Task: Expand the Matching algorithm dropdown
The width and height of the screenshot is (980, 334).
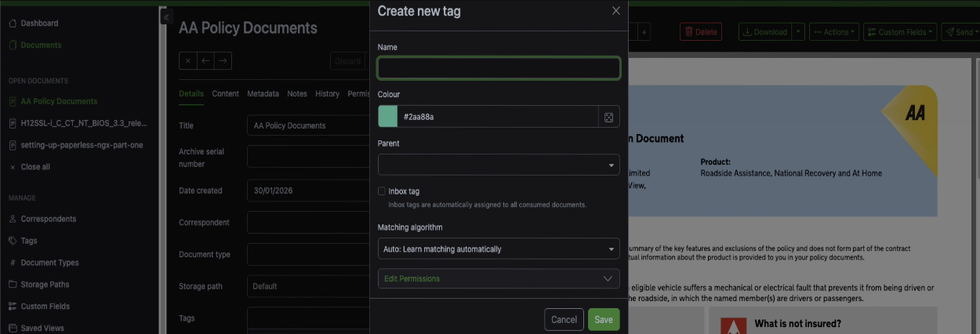Action: tap(499, 249)
